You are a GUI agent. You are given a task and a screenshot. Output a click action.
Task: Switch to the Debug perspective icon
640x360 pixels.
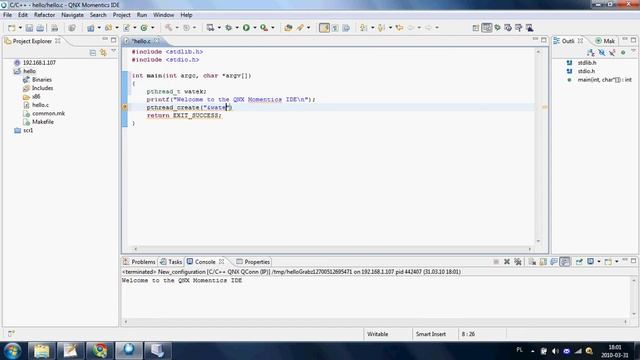pos(498,28)
